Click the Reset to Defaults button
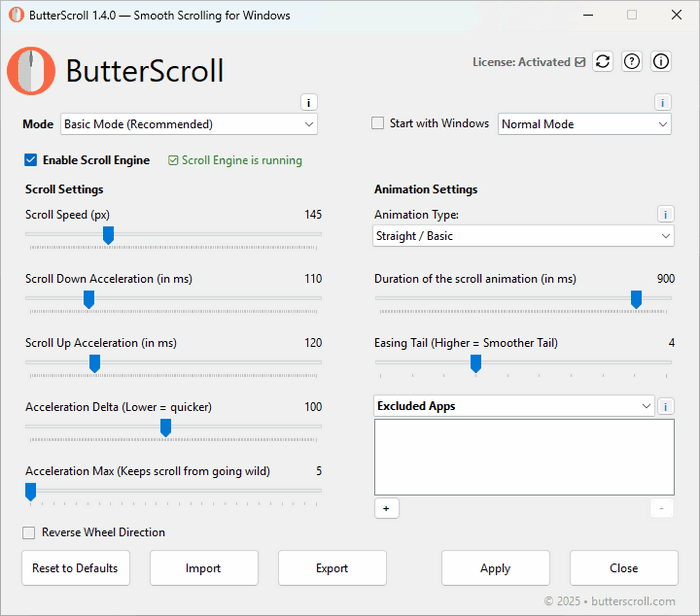The width and height of the screenshot is (700, 616). click(75, 568)
